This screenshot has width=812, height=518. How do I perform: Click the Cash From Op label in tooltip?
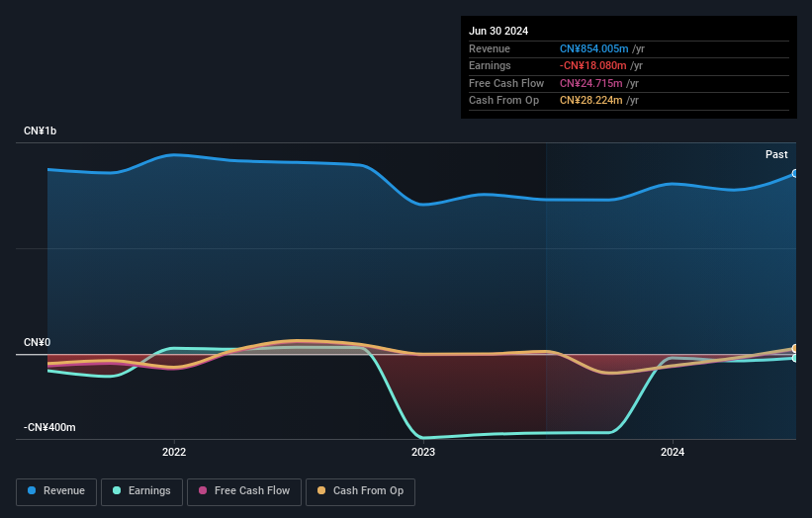coord(503,101)
